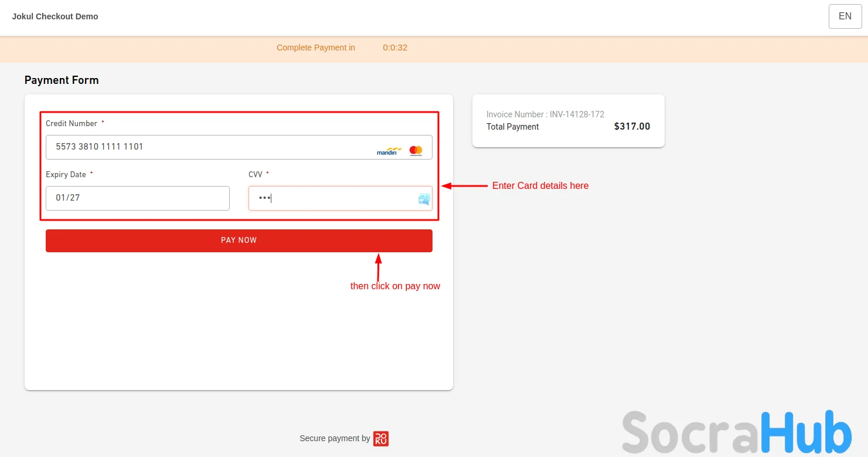Click the $317.00 total amount
Image resolution: width=868 pixels, height=457 pixels.
tap(632, 127)
